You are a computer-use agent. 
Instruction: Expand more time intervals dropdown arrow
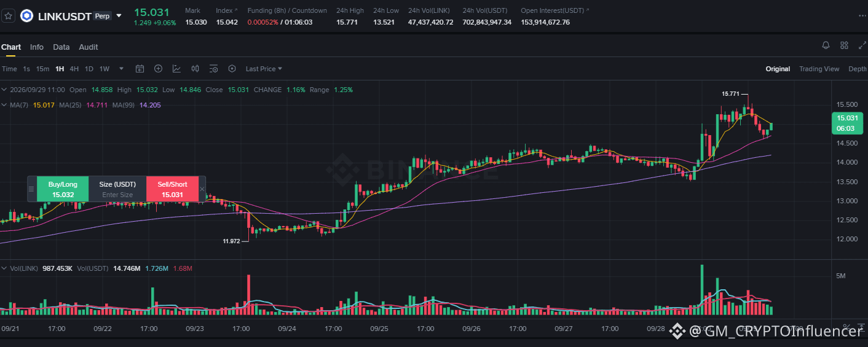point(121,69)
